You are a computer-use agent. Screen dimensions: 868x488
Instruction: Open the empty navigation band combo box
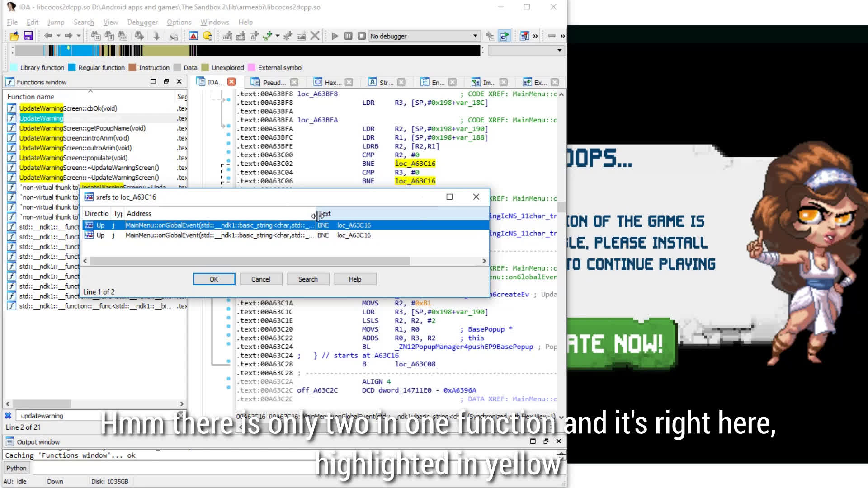click(x=559, y=50)
